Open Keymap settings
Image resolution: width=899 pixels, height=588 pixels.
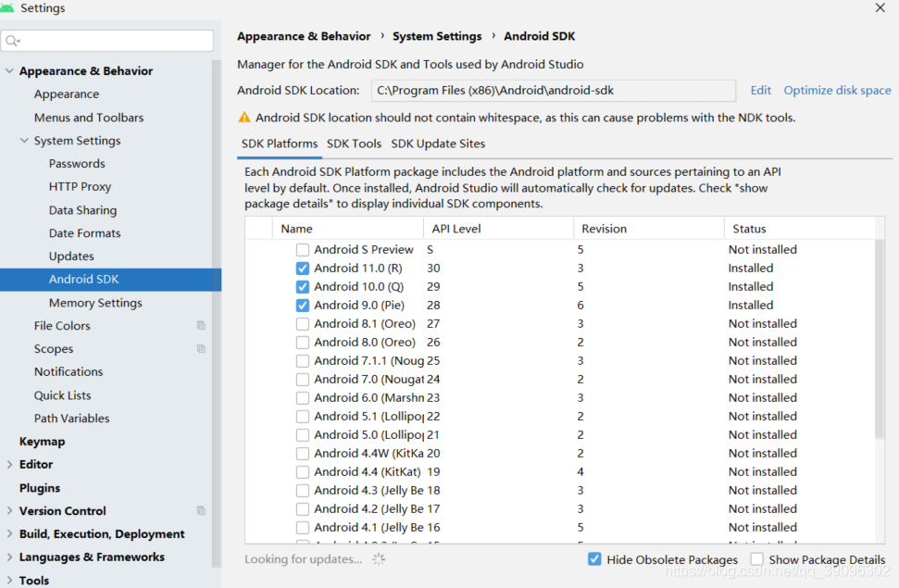pyautogui.click(x=42, y=441)
